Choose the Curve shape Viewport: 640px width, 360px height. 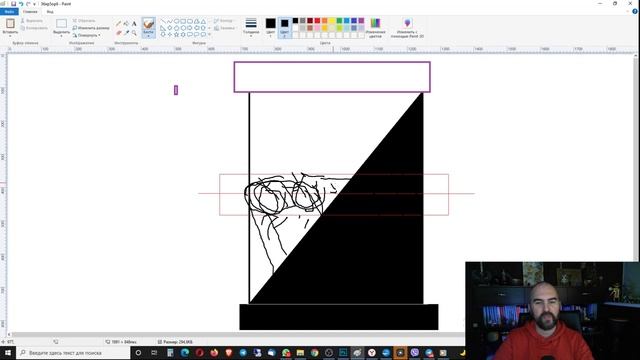click(170, 21)
